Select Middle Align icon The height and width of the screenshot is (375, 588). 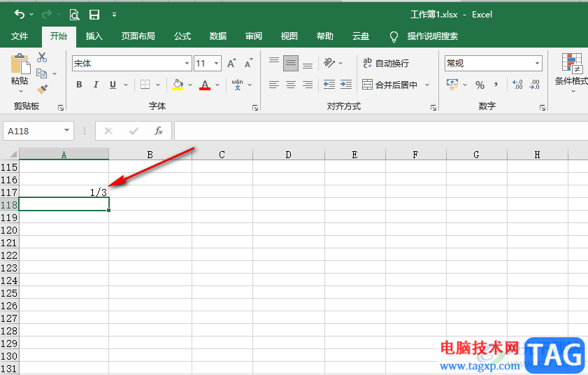[x=291, y=63]
